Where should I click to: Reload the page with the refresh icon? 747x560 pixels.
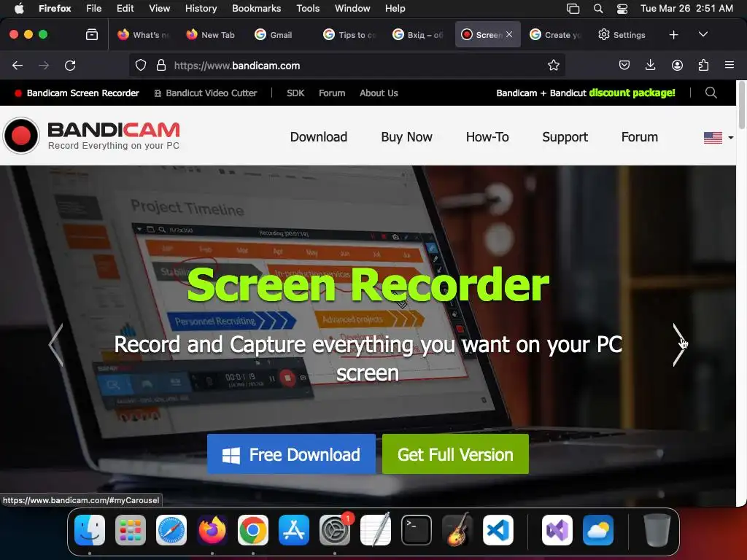(70, 66)
